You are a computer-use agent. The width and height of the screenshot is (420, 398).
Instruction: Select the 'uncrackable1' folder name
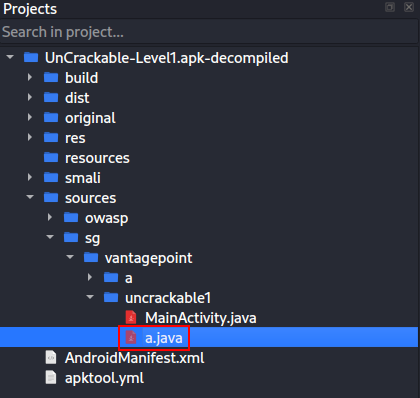168,298
